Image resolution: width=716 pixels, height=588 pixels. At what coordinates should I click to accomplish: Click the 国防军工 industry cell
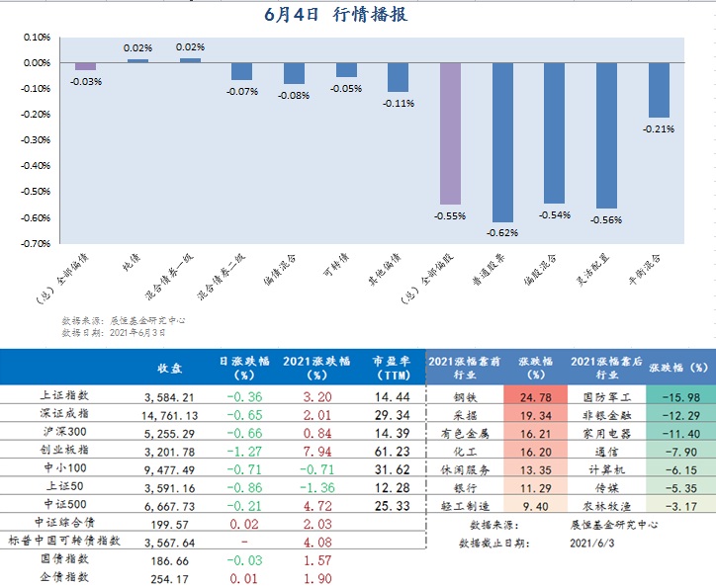pos(607,398)
